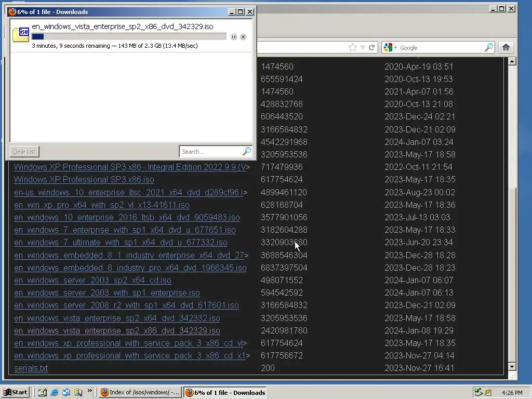Download en_windows_vista_enterprise_sp2_x64 ISO
The height and width of the screenshot is (399, 532).
(117, 318)
